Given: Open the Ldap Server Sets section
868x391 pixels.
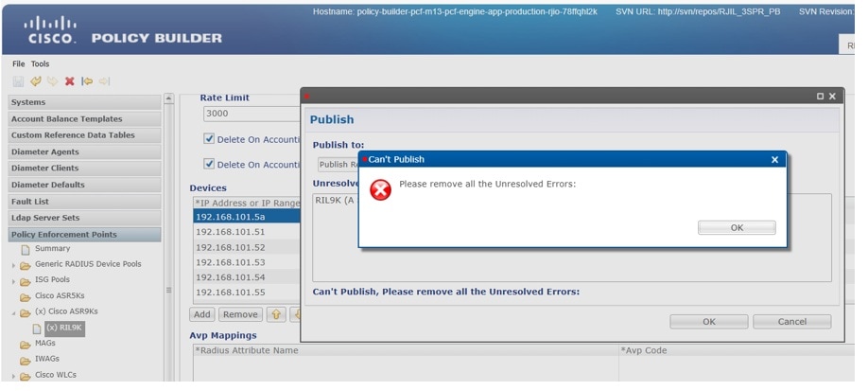Looking at the screenshot, I should click(x=85, y=218).
